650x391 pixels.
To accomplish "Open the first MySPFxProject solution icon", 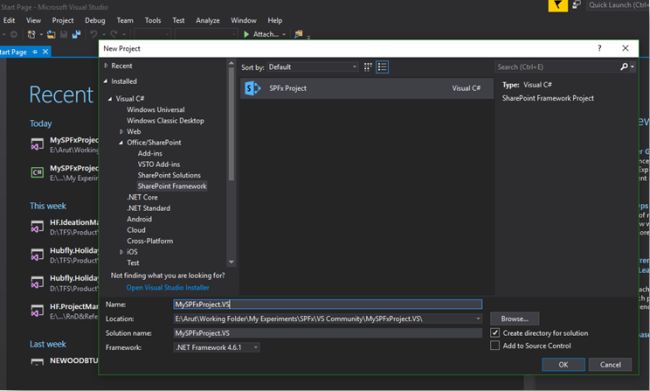I will tap(37, 145).
